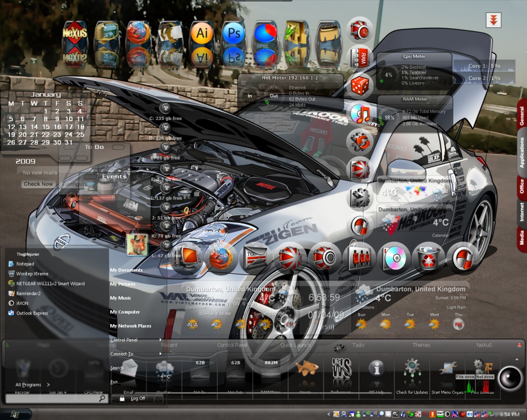527x420 pixels.
Task: Click the blue and red pie chart icon
Action: tap(266, 33)
